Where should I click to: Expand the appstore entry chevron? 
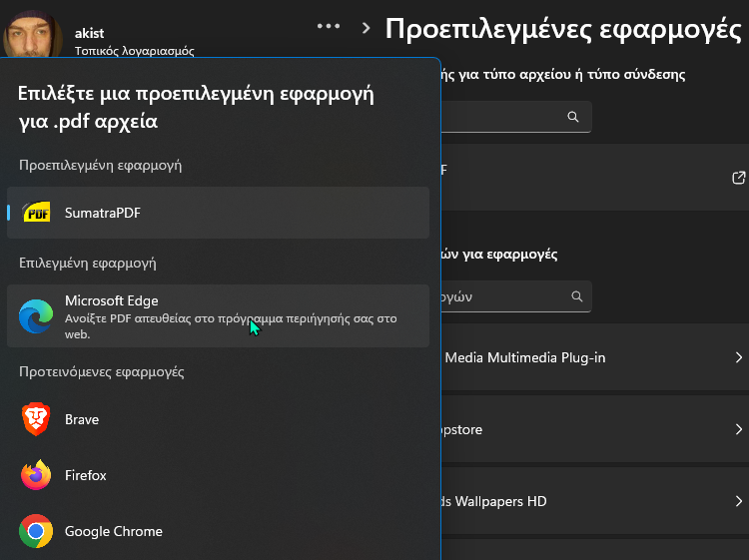tap(738, 429)
